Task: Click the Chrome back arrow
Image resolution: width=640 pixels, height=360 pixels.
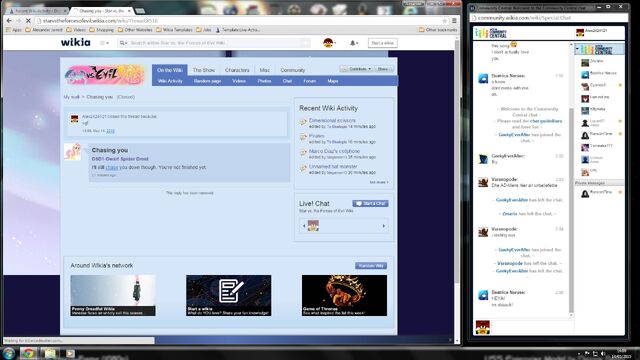Action: pos(9,20)
